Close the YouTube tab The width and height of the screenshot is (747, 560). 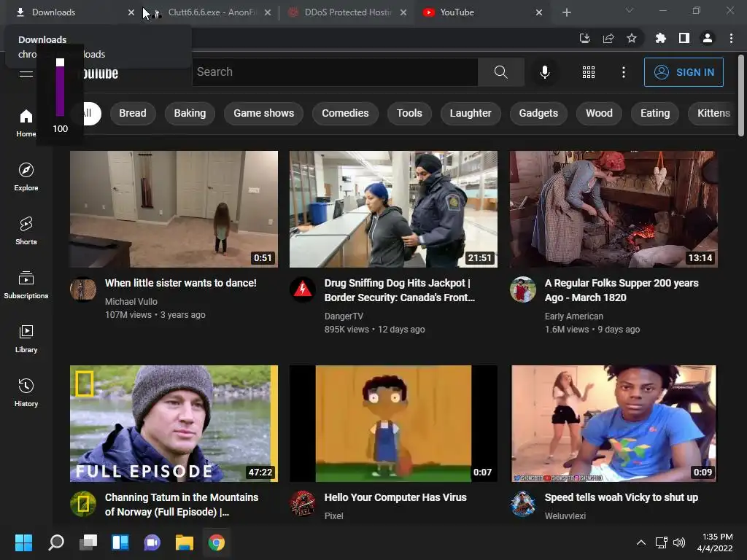[x=539, y=13]
